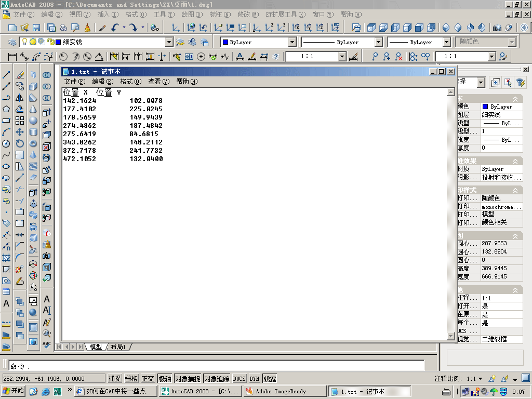Screen dimensions: 532x399
Task: Click the 287.9653 center X value
Action: pyautogui.click(x=495, y=243)
